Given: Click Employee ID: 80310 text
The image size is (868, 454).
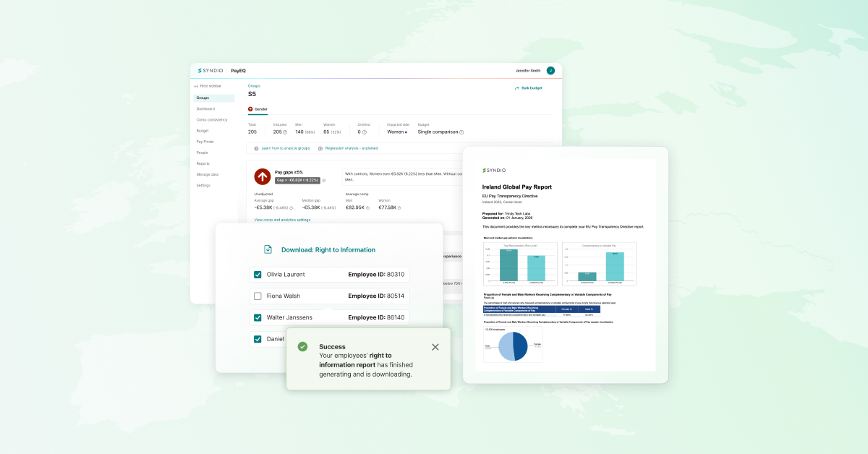Looking at the screenshot, I should [375, 275].
